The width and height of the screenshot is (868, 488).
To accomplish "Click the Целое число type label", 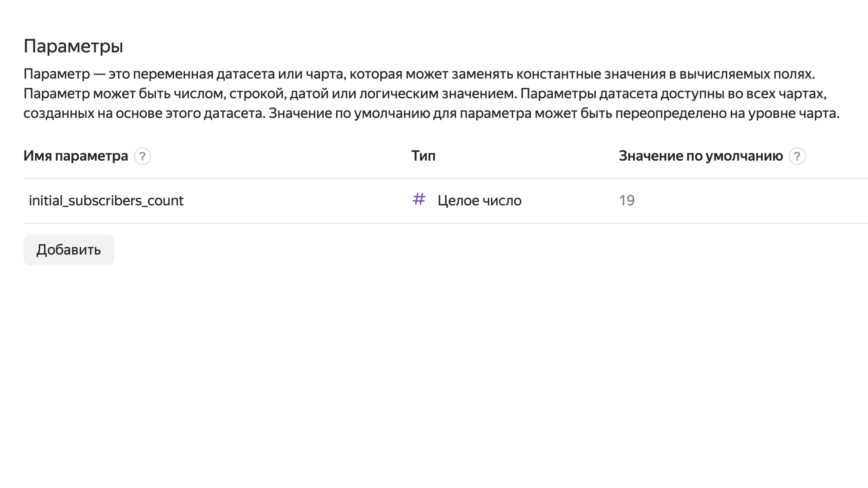I will [x=479, y=201].
